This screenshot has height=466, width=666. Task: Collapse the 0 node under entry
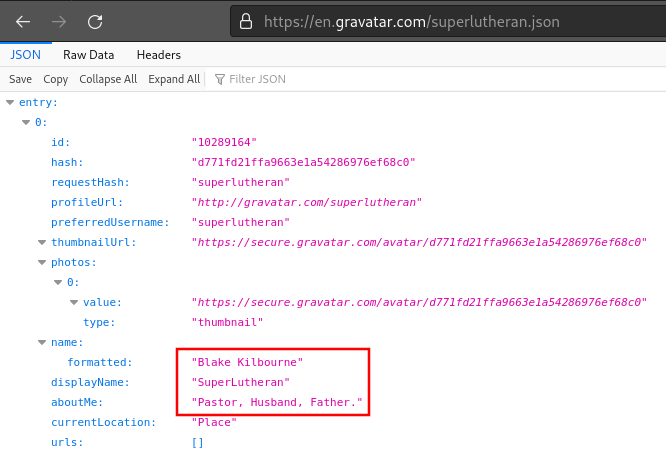click(x=26, y=122)
